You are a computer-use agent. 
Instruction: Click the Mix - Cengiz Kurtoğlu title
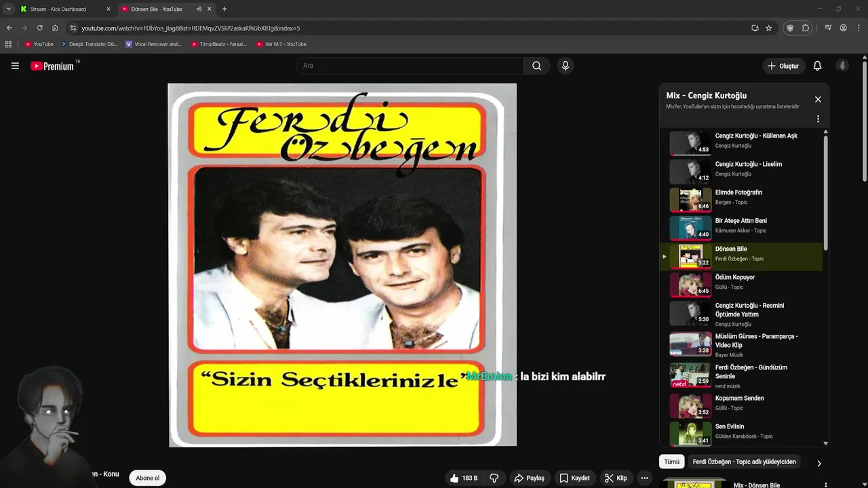point(706,96)
